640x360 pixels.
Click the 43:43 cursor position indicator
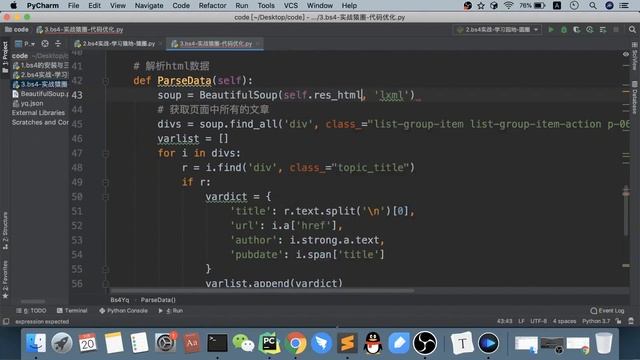click(x=504, y=321)
